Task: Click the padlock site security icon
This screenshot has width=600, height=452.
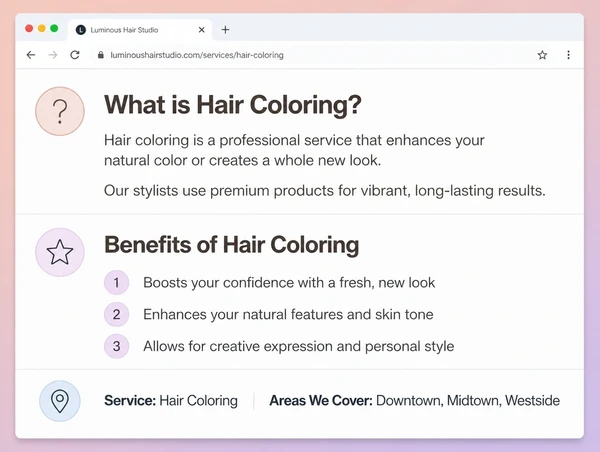Action: click(x=101, y=55)
